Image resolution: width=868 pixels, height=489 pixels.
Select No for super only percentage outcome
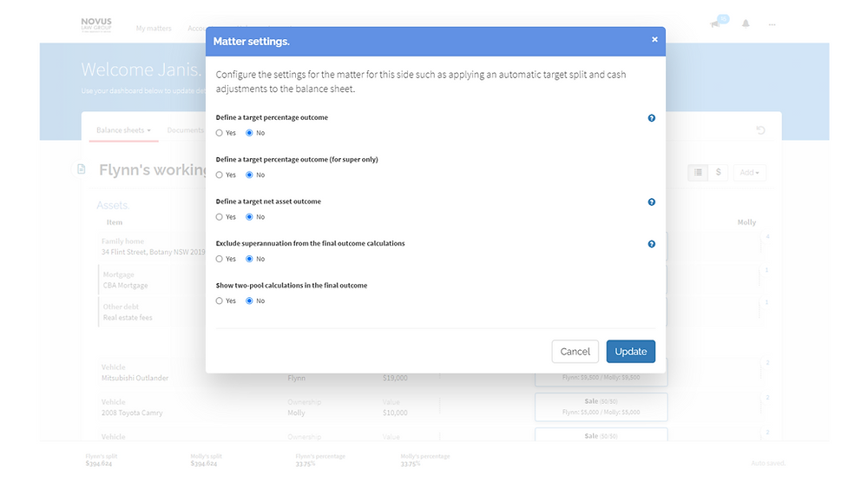tap(249, 175)
